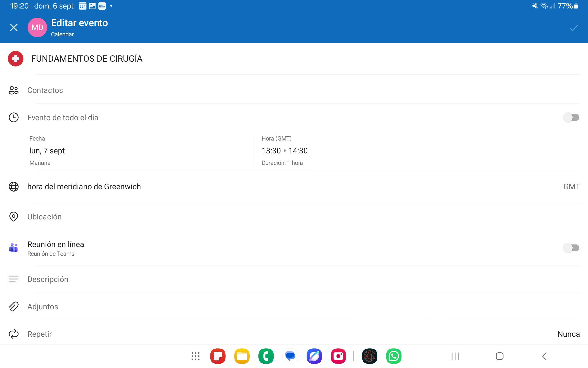Tap the clock icon beside all-day event
This screenshot has width=588, height=368.
click(14, 118)
